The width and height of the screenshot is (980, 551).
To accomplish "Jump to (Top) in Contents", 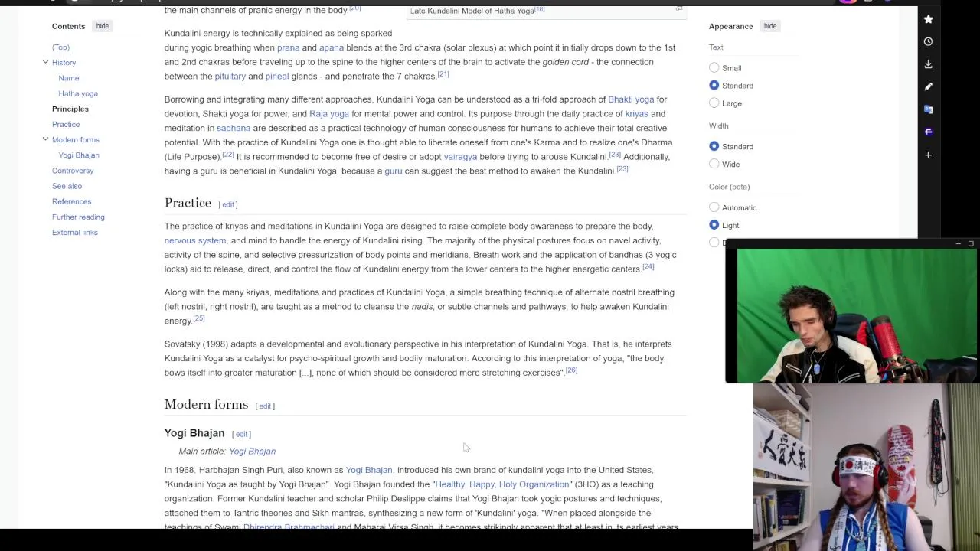I will click(x=60, y=47).
